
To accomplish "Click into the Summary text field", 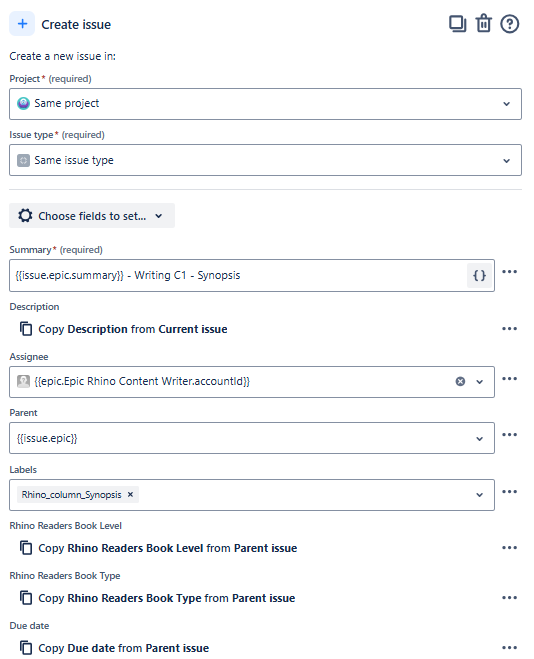I will (x=238, y=276).
